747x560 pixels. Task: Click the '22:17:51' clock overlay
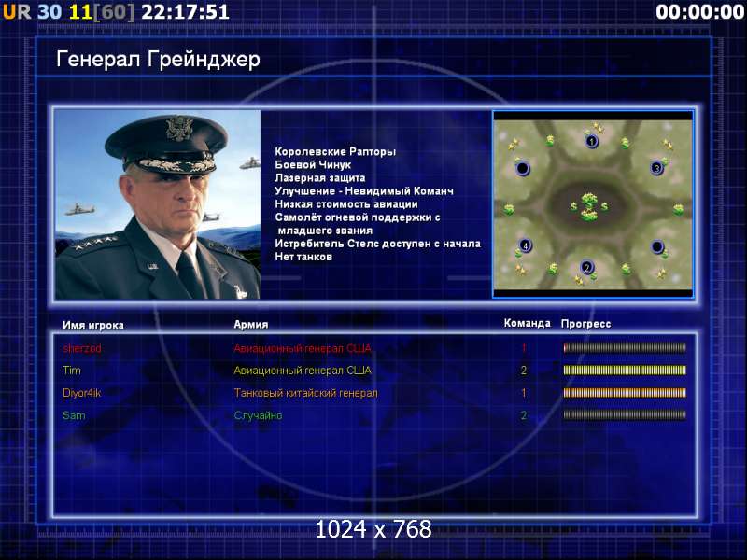point(185,12)
